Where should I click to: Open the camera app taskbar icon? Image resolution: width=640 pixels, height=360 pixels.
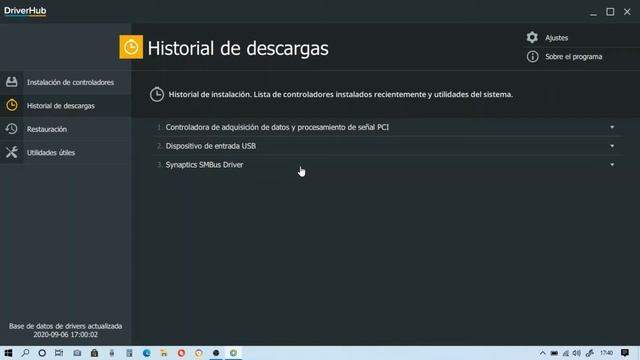tap(77, 353)
